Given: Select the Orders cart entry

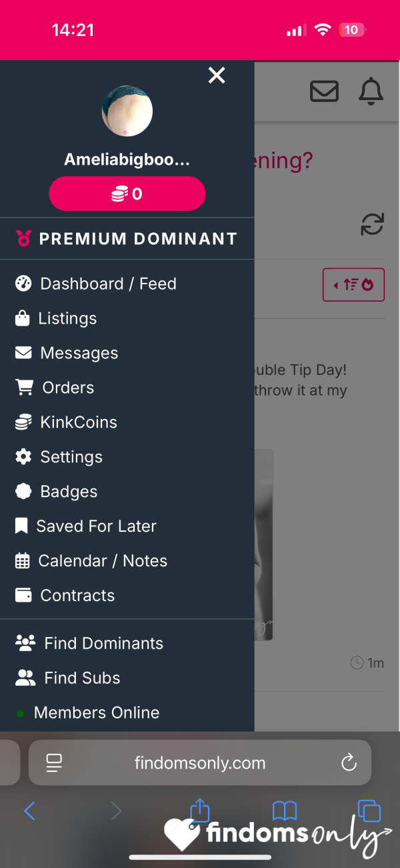Looking at the screenshot, I should (55, 388).
